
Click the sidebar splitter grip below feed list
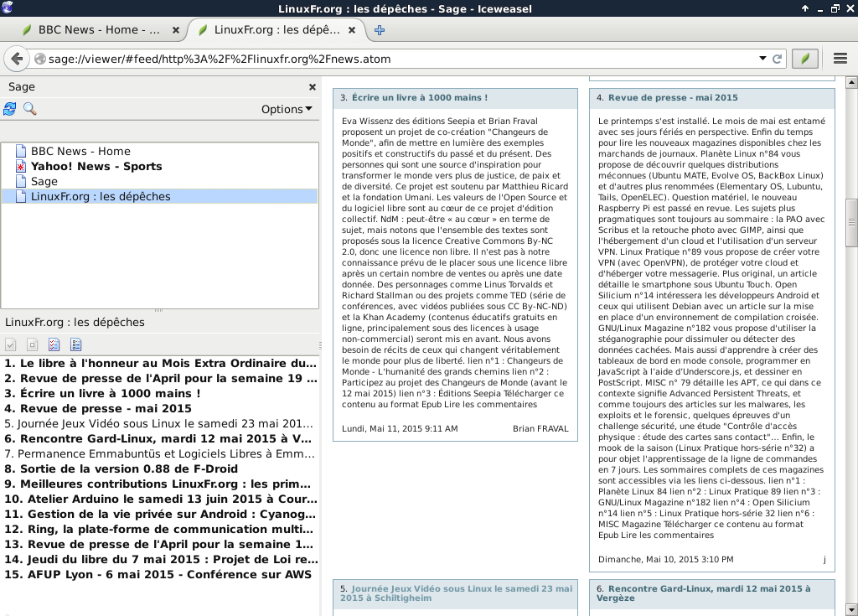[158, 310]
